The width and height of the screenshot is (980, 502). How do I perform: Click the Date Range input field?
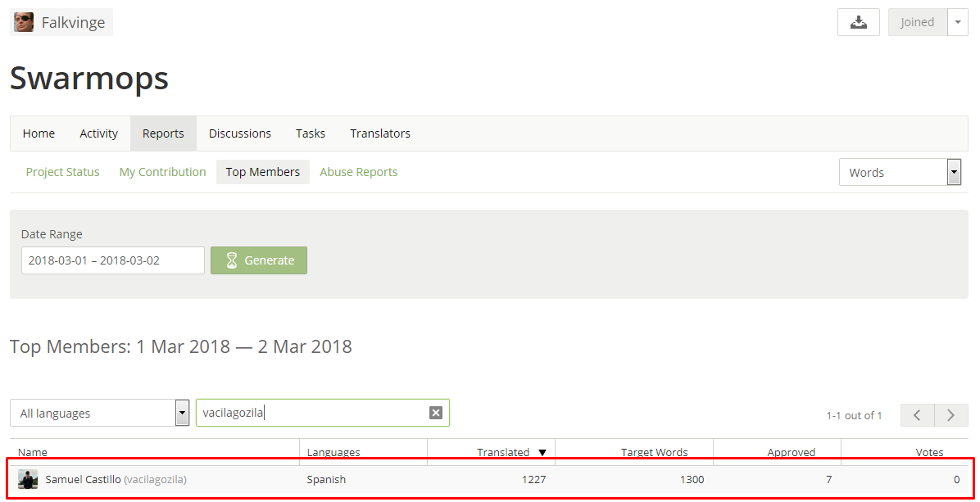pos(113,260)
